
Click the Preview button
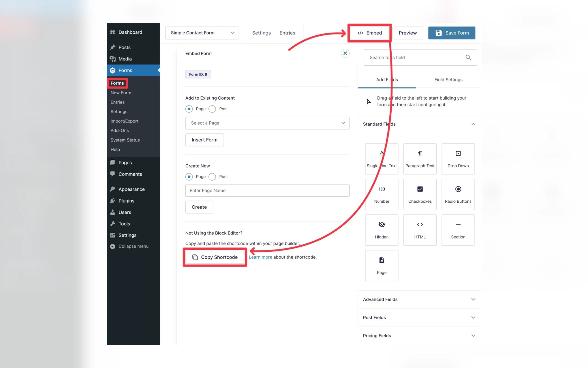pos(407,33)
